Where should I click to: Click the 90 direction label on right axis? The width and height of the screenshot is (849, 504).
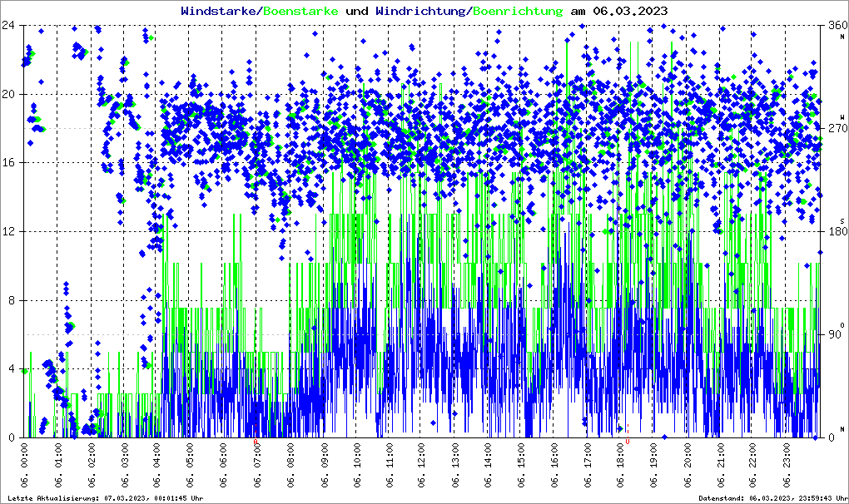click(835, 334)
